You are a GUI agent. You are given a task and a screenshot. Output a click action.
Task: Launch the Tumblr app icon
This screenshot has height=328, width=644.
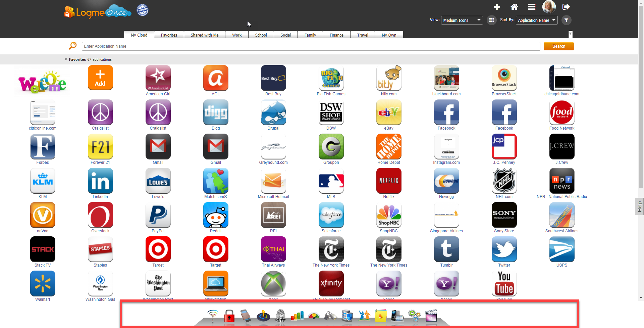pyautogui.click(x=446, y=249)
